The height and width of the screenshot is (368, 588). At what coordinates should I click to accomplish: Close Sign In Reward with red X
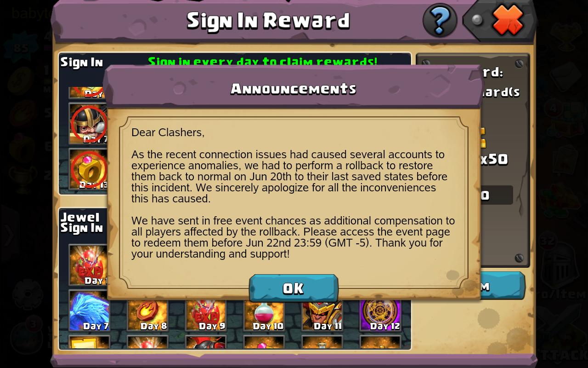click(508, 20)
